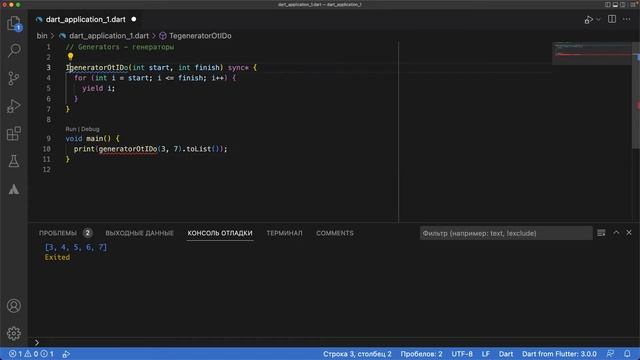Open the Run and Debug view

14,106
